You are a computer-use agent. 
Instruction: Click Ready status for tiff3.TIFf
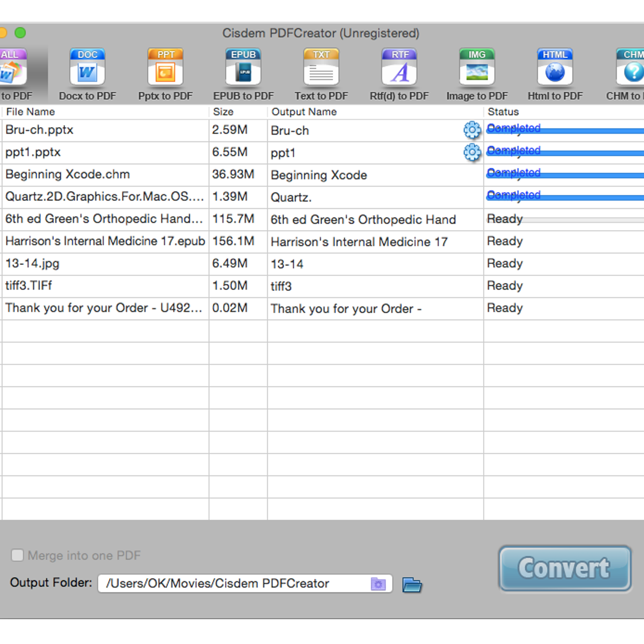[505, 285]
